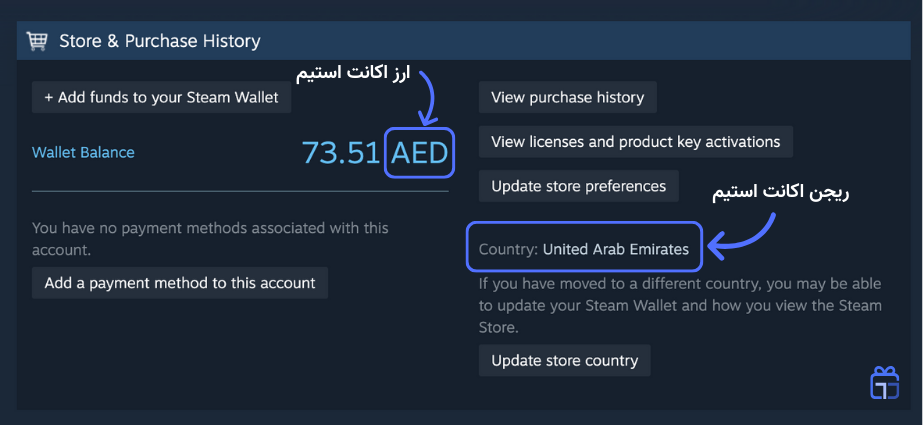Open View purchase history
The width and height of the screenshot is (923, 425).
567,98
